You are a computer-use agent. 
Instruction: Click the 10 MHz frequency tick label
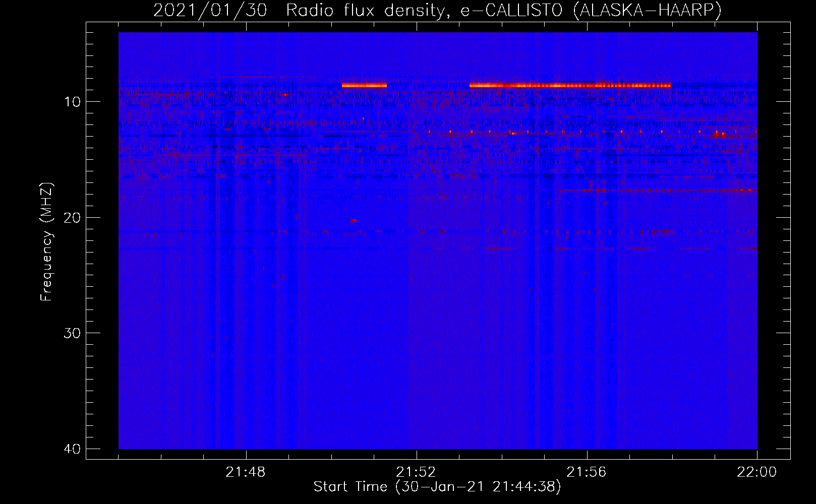[x=72, y=102]
